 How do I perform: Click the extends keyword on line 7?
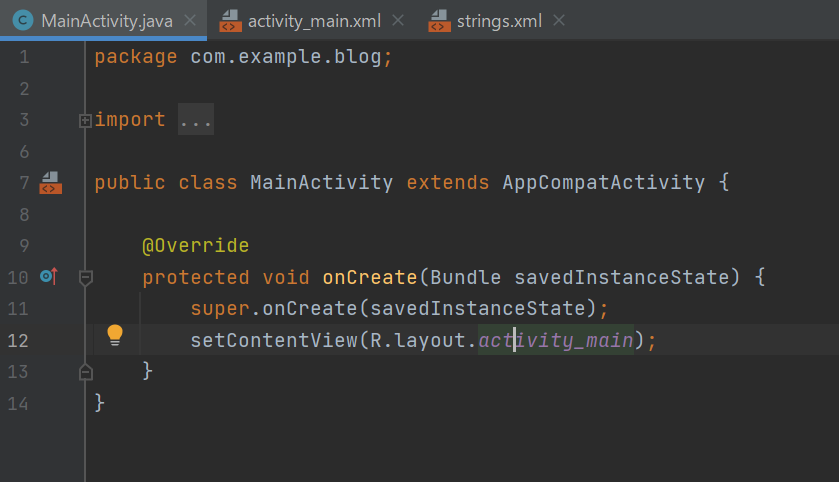coord(447,182)
